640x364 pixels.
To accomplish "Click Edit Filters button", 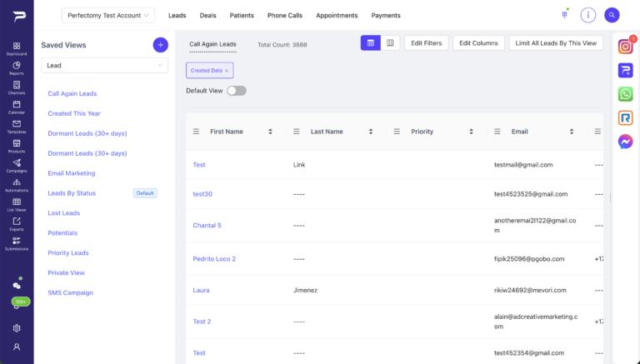I will pyautogui.click(x=426, y=42).
